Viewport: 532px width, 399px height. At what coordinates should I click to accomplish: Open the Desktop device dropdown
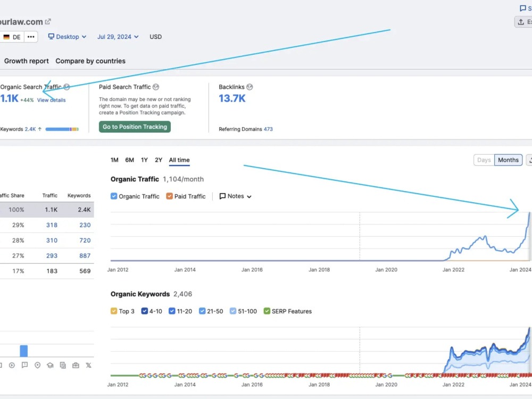67,37
